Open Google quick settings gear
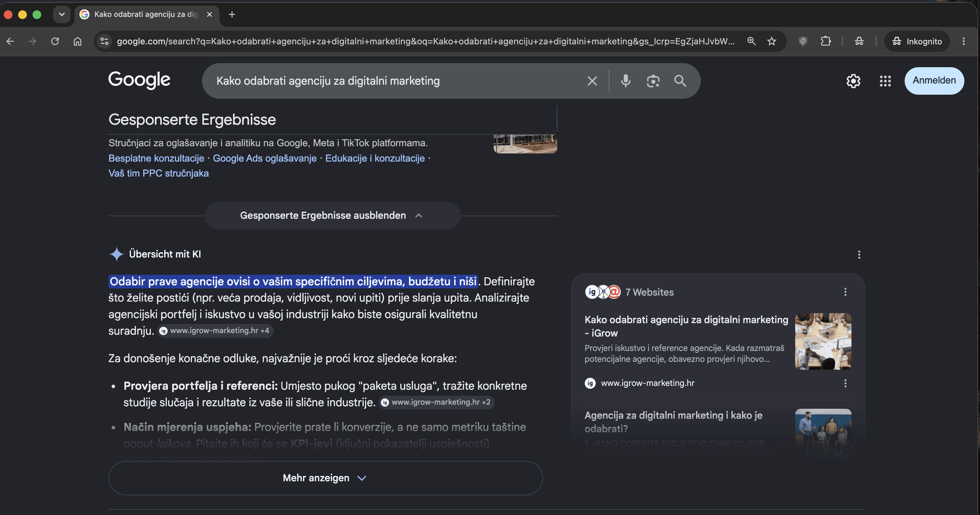This screenshot has width=980, height=515. (853, 81)
